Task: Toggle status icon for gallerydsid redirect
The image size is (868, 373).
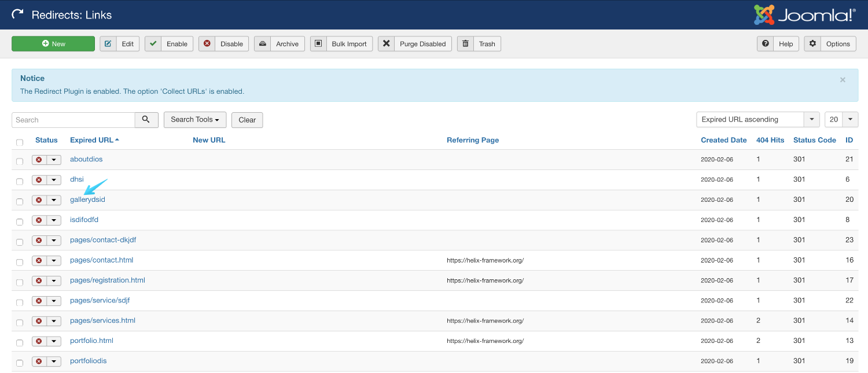Action: point(39,200)
